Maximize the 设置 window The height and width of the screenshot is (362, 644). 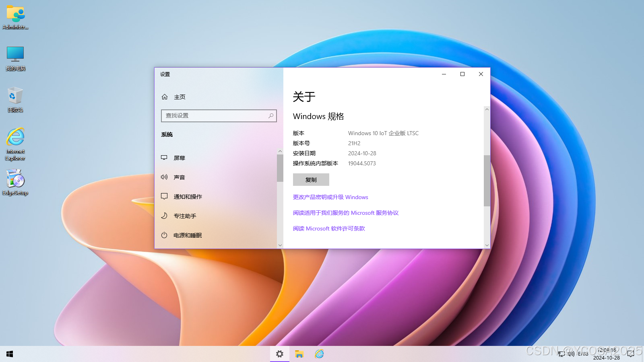click(462, 74)
